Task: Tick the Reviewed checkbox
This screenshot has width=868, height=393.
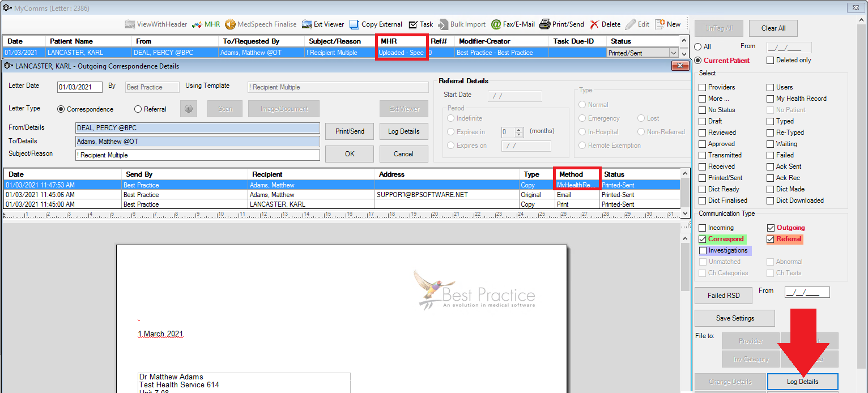Action: pyautogui.click(x=703, y=133)
